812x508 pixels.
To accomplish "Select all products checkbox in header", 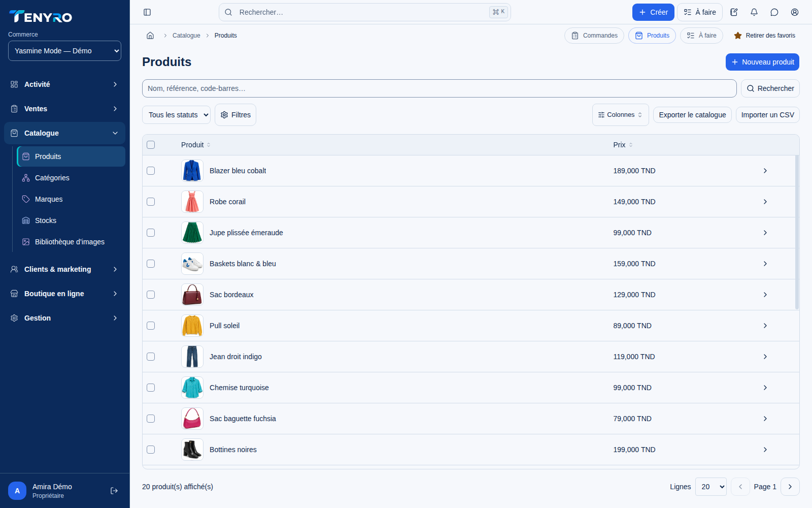I will [x=151, y=145].
